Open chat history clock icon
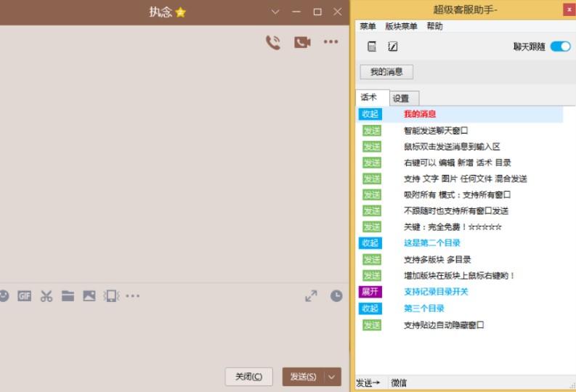 tap(336, 295)
